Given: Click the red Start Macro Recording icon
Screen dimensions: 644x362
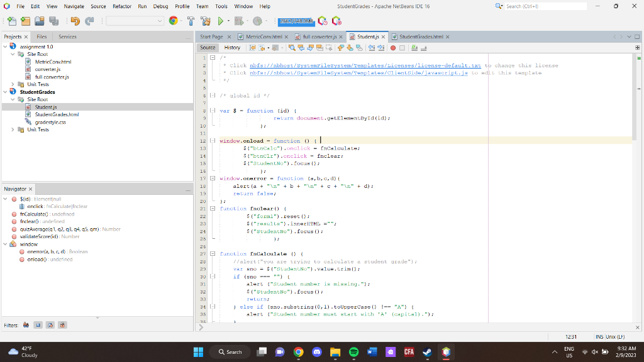Looking at the screenshot, I should (393, 48).
